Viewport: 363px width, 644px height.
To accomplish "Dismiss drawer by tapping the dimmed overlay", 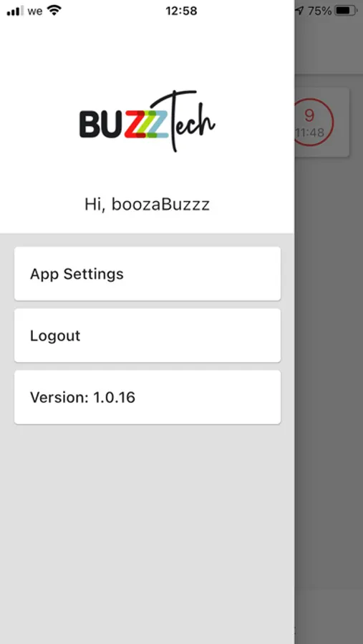I will tap(329, 370).
